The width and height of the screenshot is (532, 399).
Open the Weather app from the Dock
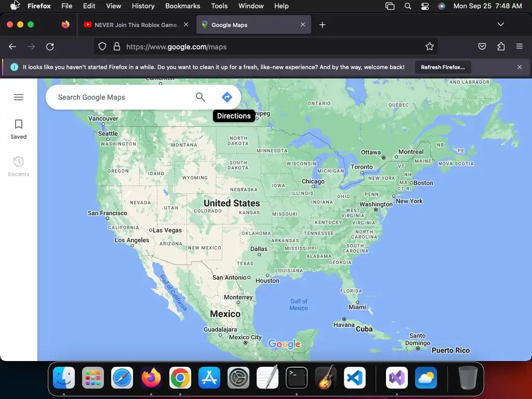pos(426,378)
